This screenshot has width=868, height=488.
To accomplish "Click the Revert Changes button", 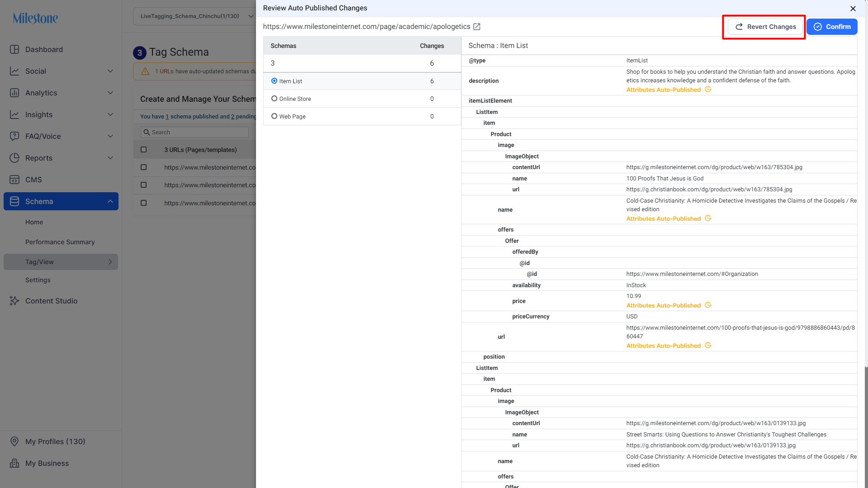I will (765, 27).
